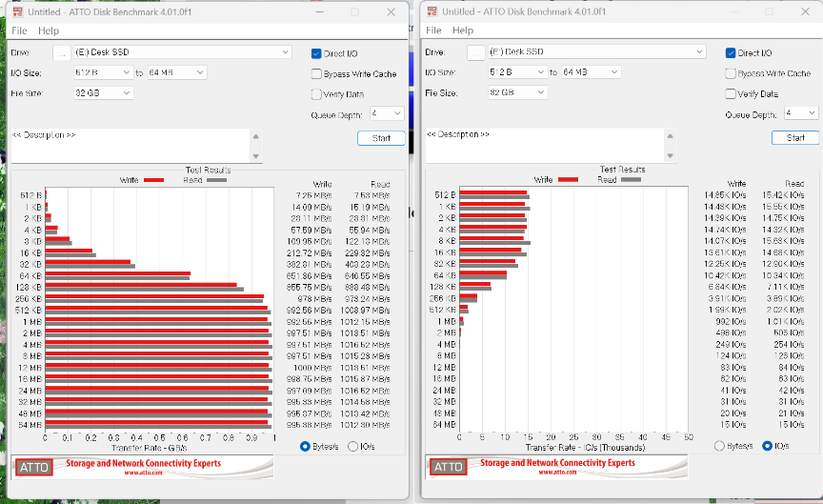This screenshot has width=823, height=504.
Task: Click 978 MB/s write value for 256 KB
Action: click(315, 299)
